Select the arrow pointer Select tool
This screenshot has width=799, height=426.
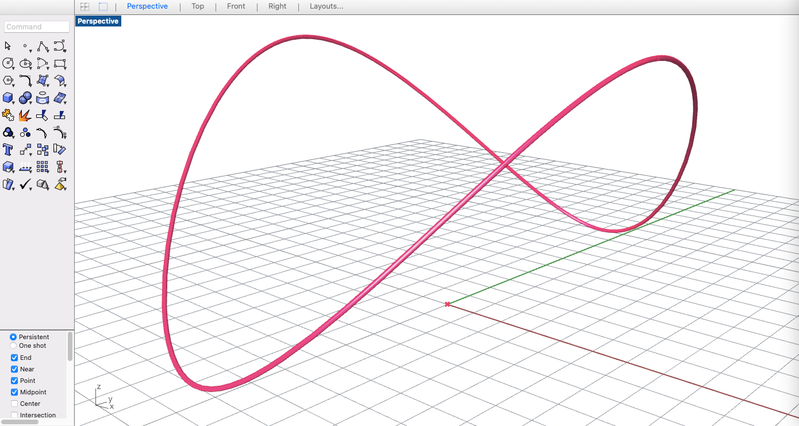(x=8, y=46)
